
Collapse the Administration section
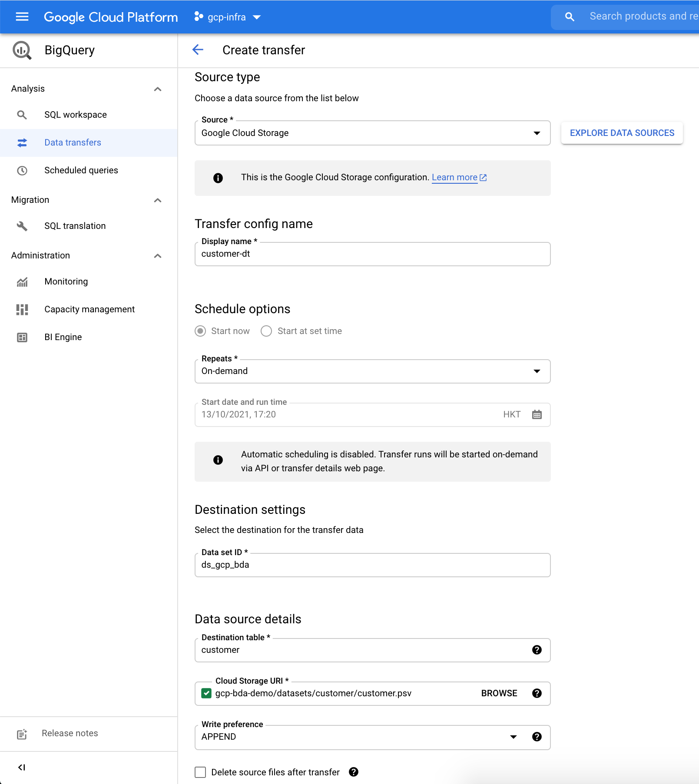point(158,256)
